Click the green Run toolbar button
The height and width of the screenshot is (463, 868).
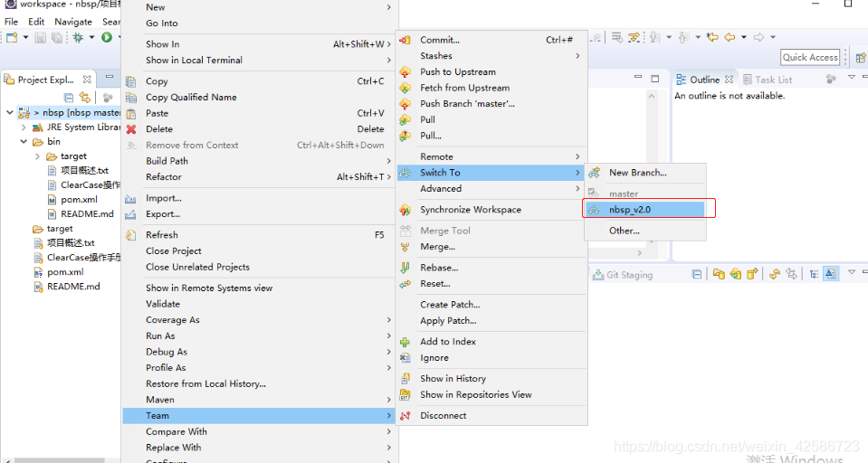[x=107, y=38]
